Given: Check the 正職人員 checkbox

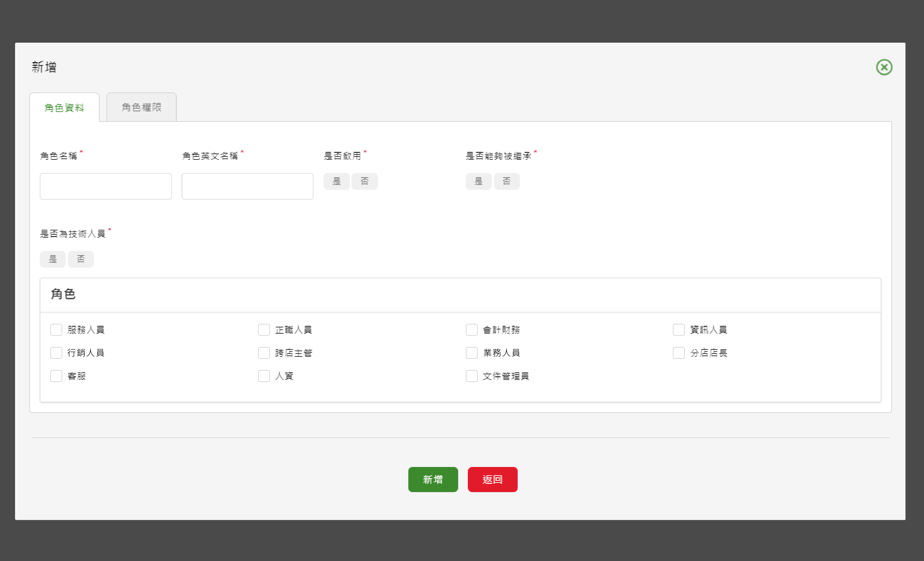Looking at the screenshot, I should click(264, 330).
